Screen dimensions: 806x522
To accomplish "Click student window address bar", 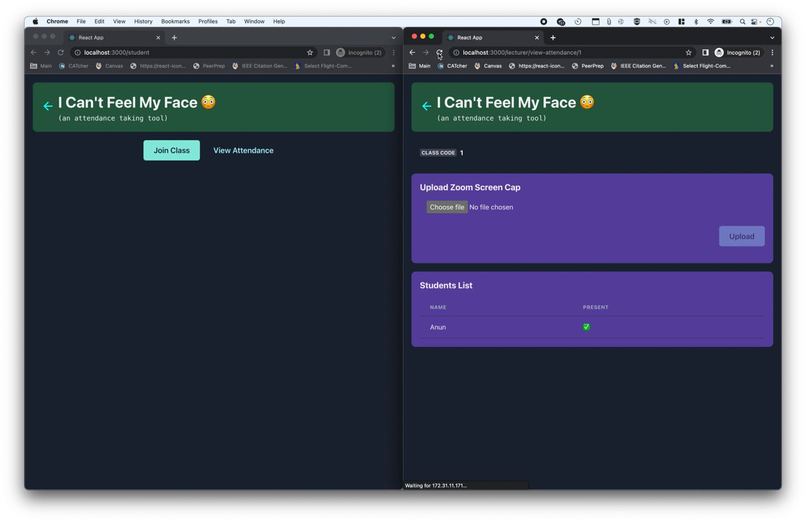I will click(x=193, y=52).
